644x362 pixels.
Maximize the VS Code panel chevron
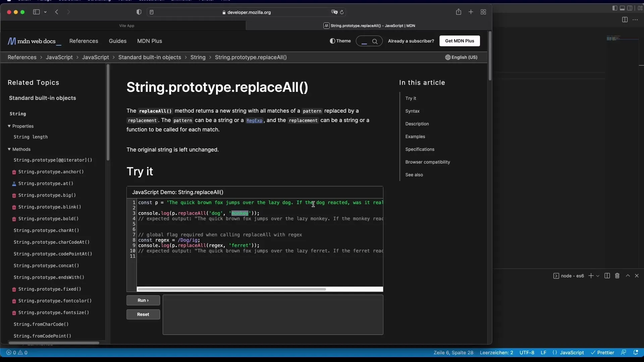[628, 276]
